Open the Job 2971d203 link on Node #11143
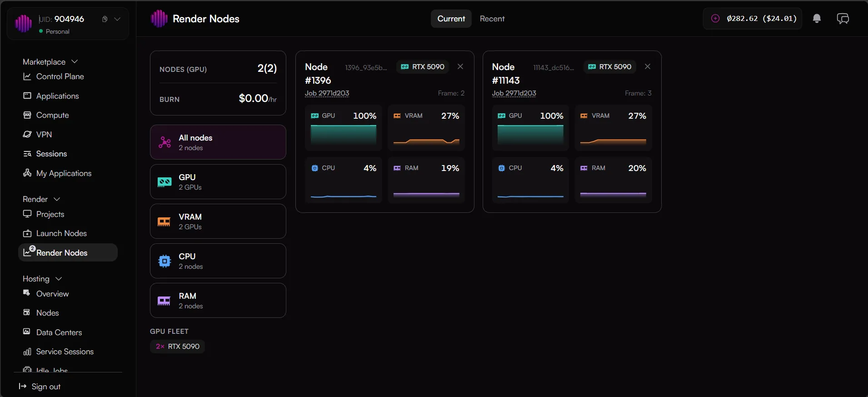 [x=514, y=93]
